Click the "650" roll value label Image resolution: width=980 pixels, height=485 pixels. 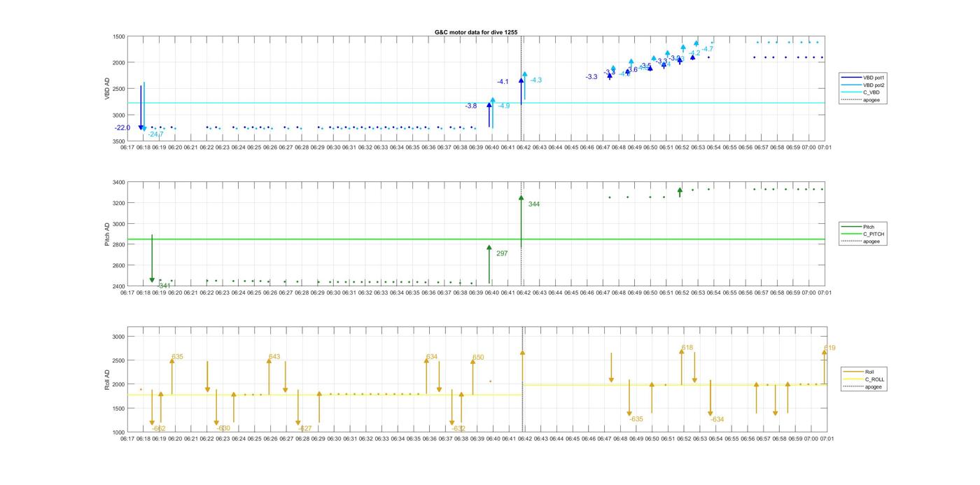(478, 358)
